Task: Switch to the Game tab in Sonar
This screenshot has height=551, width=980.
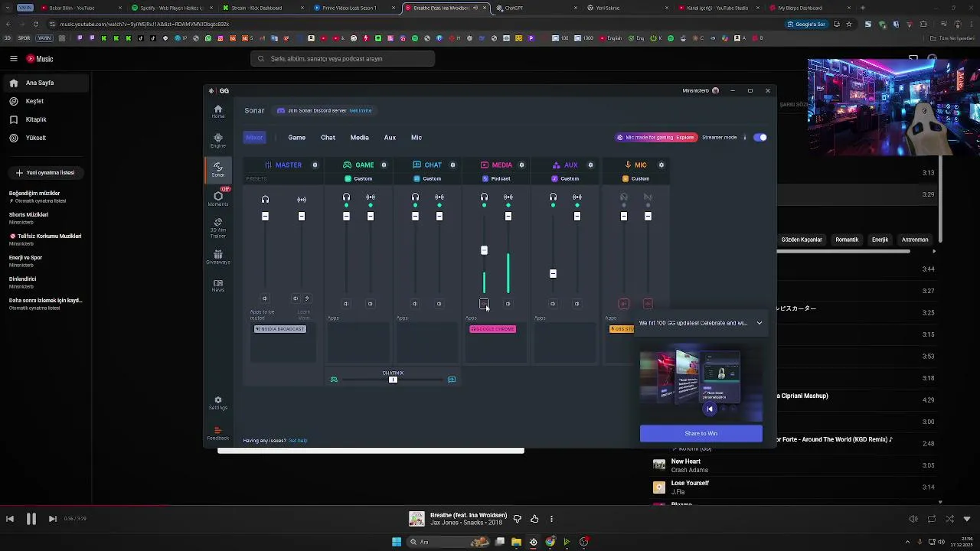Action: [297, 138]
